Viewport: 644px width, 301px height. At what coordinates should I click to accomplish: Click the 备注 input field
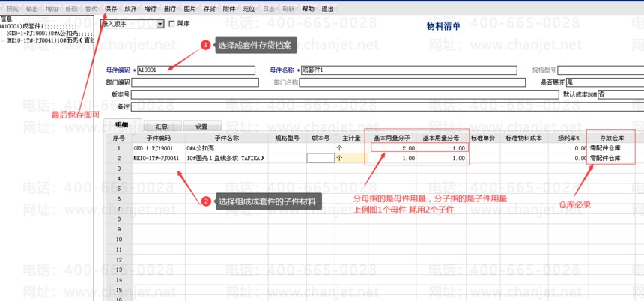click(388, 107)
